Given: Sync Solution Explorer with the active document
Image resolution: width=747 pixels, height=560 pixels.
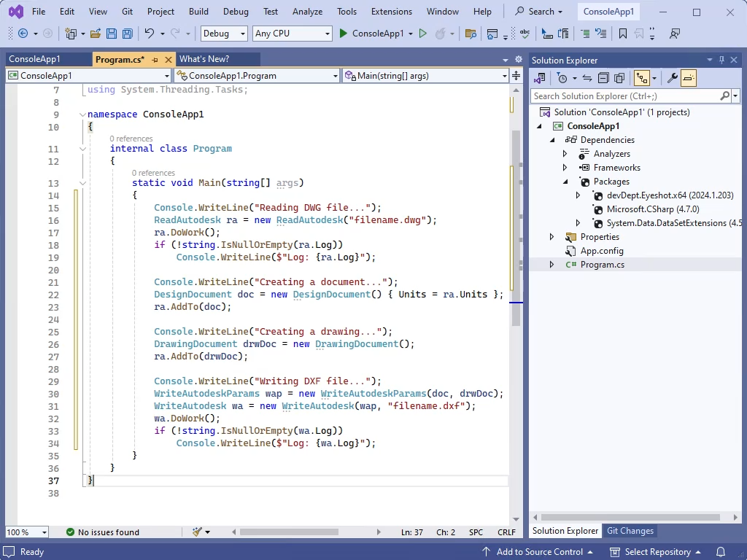Looking at the screenshot, I should point(587,78).
